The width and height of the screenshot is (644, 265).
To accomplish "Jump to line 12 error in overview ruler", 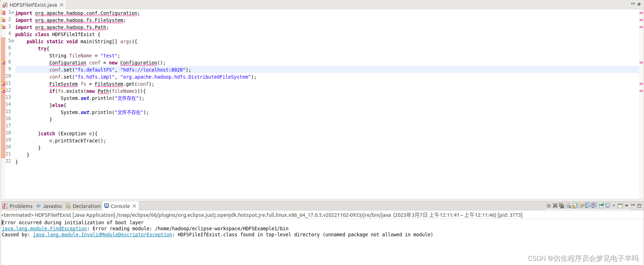I will pyautogui.click(x=641, y=91).
